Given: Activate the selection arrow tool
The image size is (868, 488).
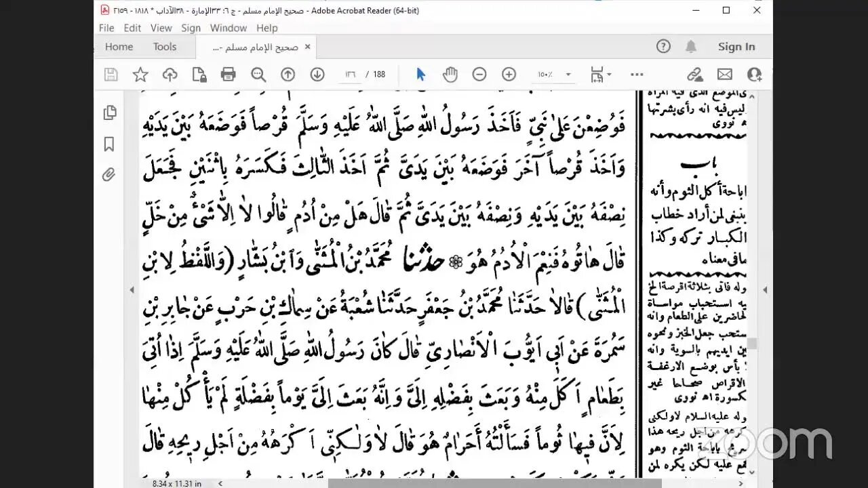Looking at the screenshot, I should coord(420,75).
